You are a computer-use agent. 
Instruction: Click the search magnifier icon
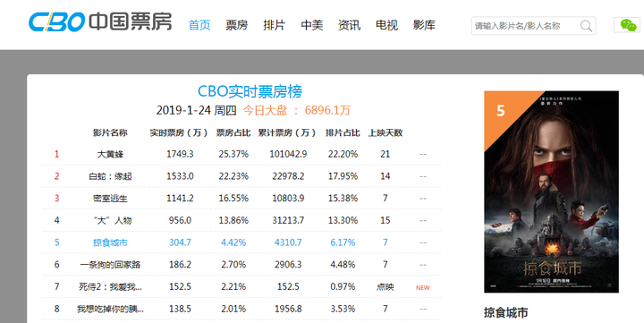click(586, 26)
